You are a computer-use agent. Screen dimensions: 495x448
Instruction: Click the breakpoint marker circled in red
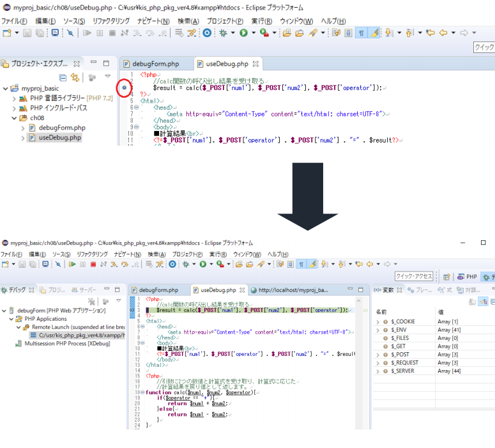pyautogui.click(x=125, y=87)
